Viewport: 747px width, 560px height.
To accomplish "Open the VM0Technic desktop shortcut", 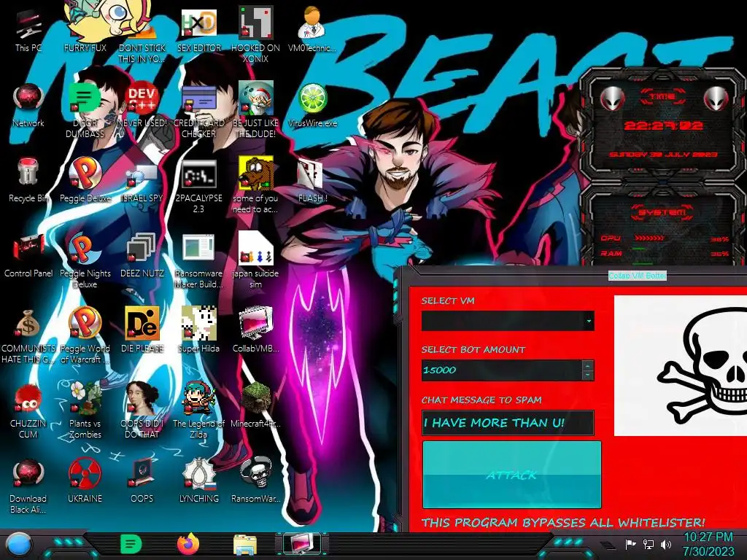I will tap(312, 29).
